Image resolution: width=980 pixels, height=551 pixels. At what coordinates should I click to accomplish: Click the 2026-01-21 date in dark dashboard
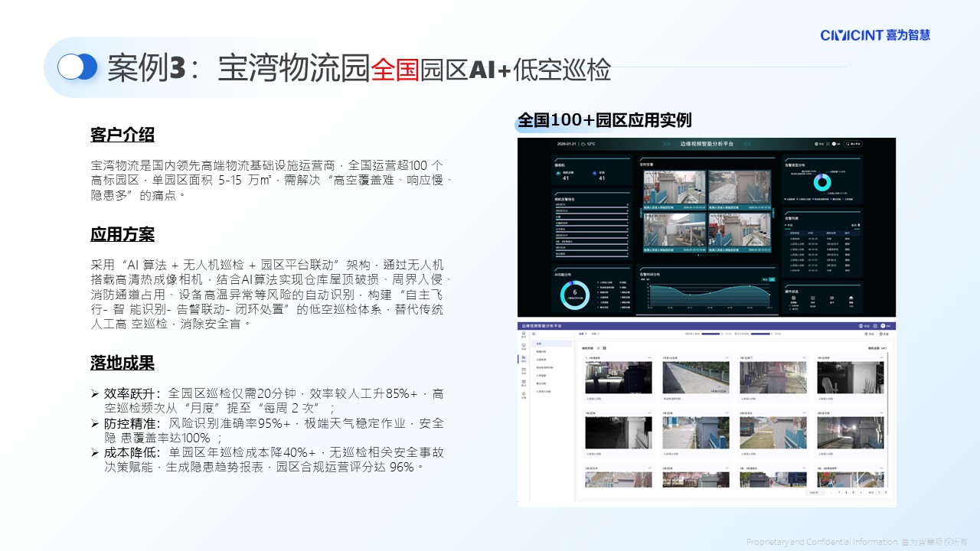(567, 144)
